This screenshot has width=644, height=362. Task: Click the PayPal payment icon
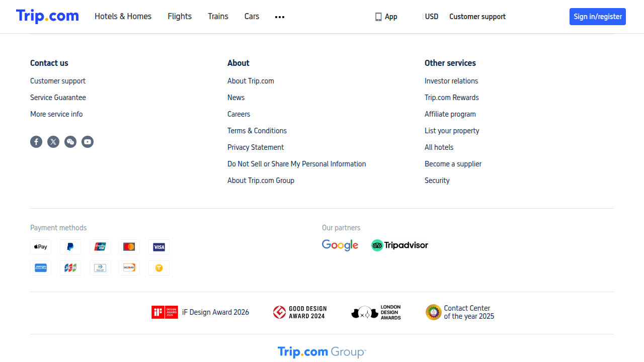point(70,247)
